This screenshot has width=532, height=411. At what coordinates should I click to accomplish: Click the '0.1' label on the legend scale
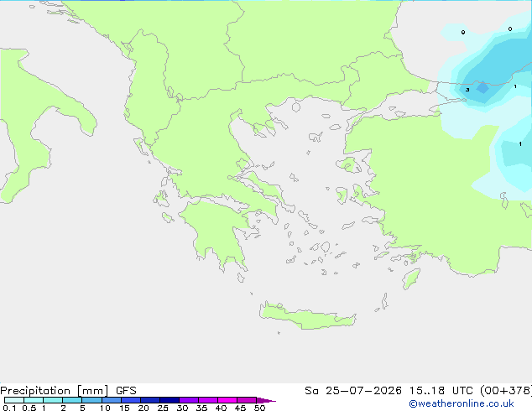tap(9, 408)
